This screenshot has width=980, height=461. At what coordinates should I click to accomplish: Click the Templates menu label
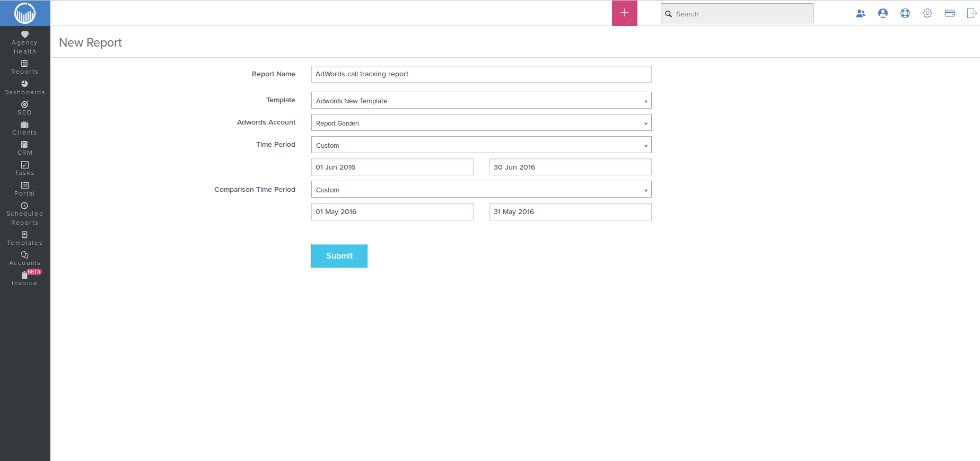(25, 243)
